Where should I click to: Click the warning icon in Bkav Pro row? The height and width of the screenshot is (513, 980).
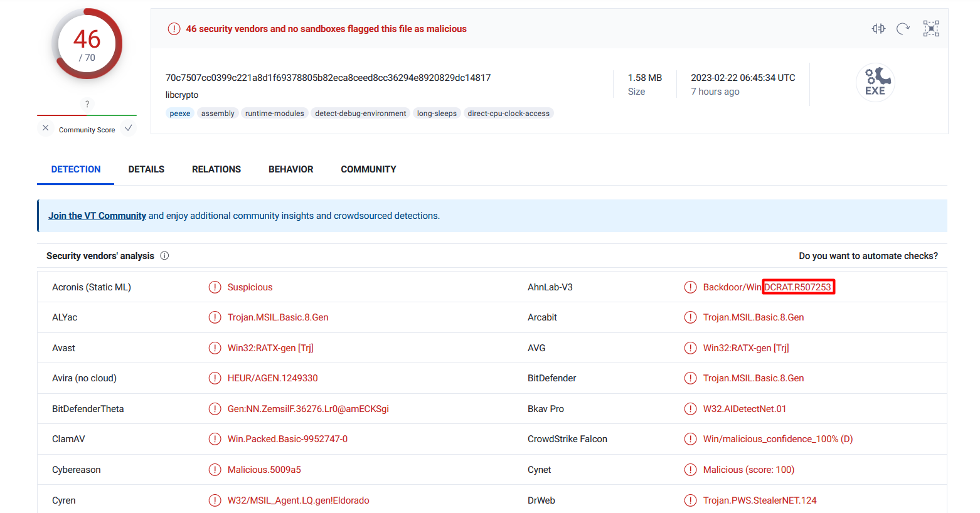(x=690, y=409)
